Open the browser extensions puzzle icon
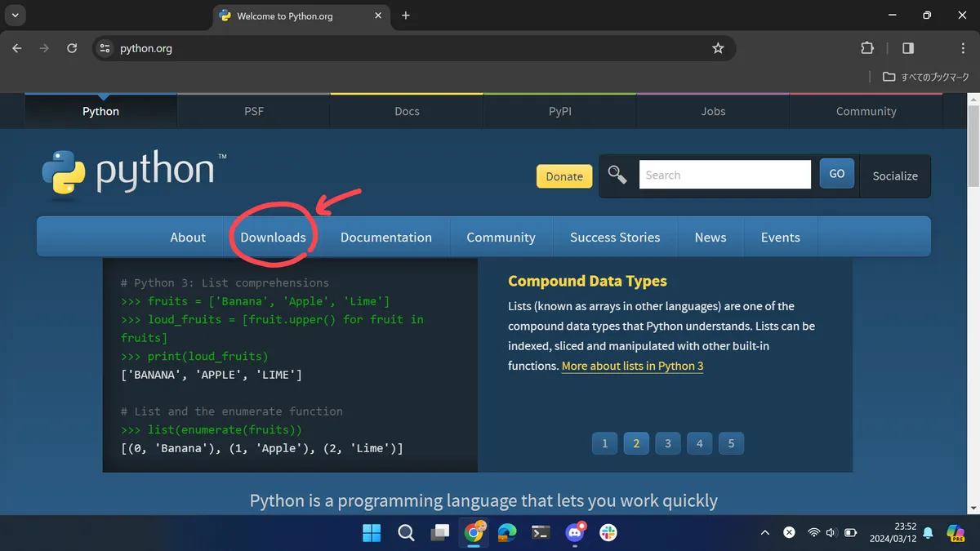This screenshot has height=551, width=980. [x=867, y=48]
